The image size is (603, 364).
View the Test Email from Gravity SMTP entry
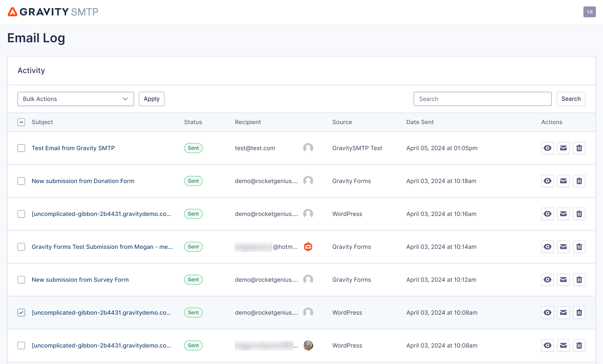548,148
